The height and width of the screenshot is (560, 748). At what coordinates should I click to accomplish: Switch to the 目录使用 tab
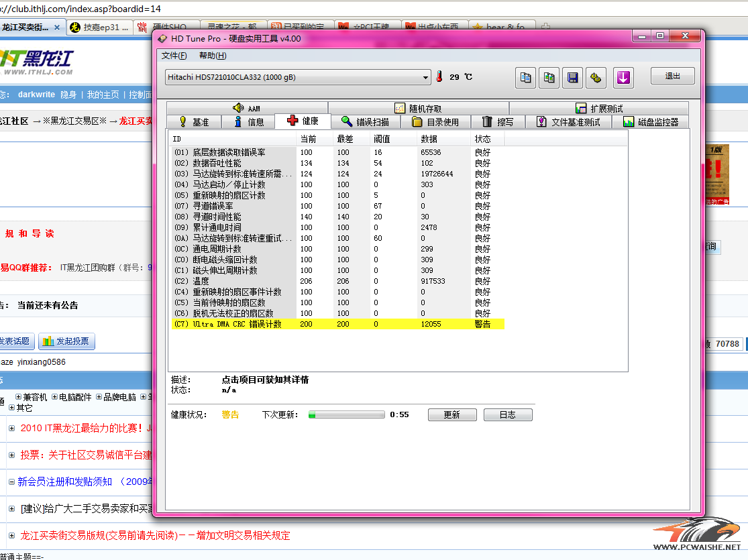[x=435, y=122]
